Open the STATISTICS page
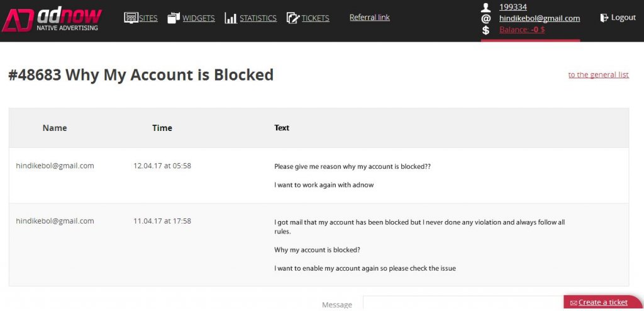The image size is (644, 311). click(258, 18)
